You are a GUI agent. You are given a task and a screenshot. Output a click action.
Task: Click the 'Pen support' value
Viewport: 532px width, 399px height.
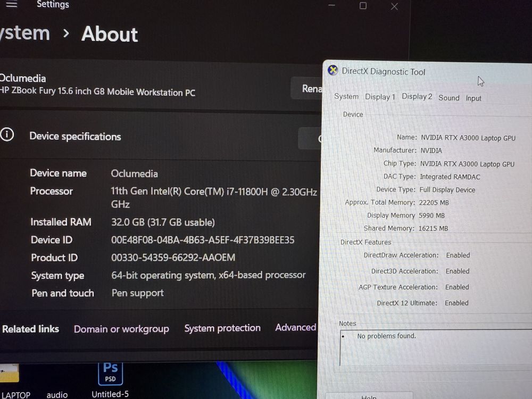click(137, 293)
